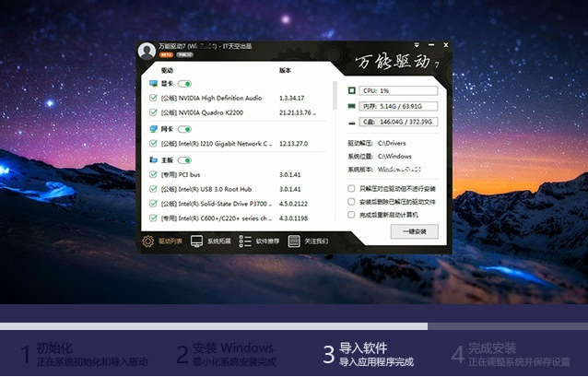This screenshot has height=377, width=588.
Task: Uncheck NVIDIA Quadro K2200 driver
Action: coord(153,112)
